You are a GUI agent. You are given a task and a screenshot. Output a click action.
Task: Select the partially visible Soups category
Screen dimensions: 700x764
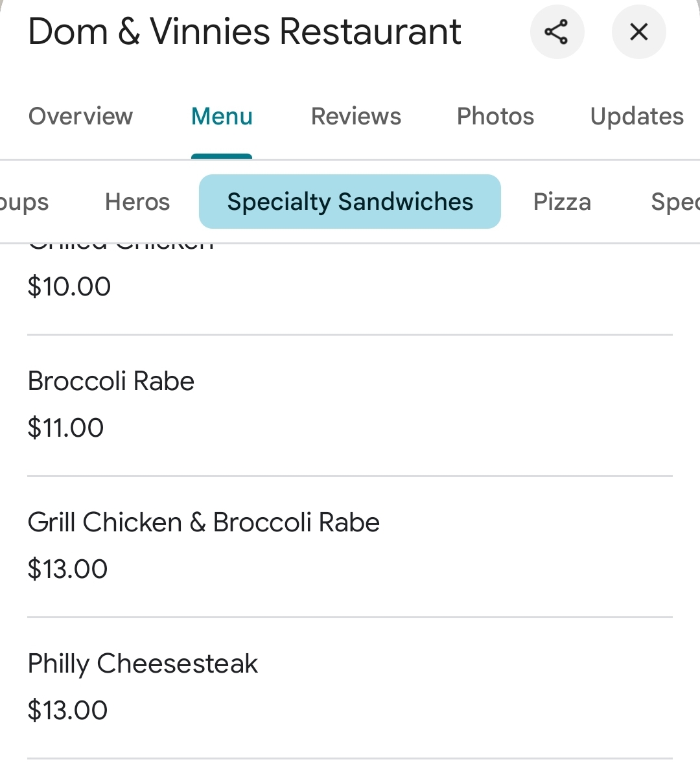(x=24, y=202)
